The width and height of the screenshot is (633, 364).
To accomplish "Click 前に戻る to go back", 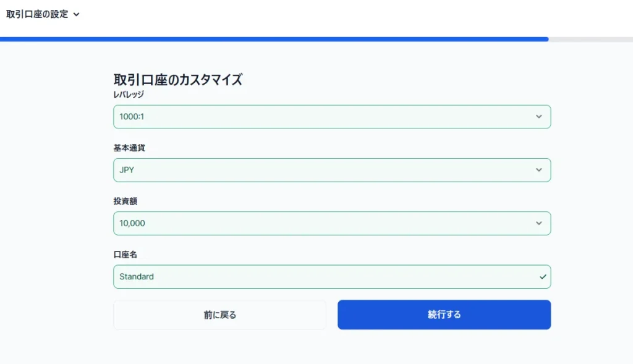I will (x=219, y=315).
